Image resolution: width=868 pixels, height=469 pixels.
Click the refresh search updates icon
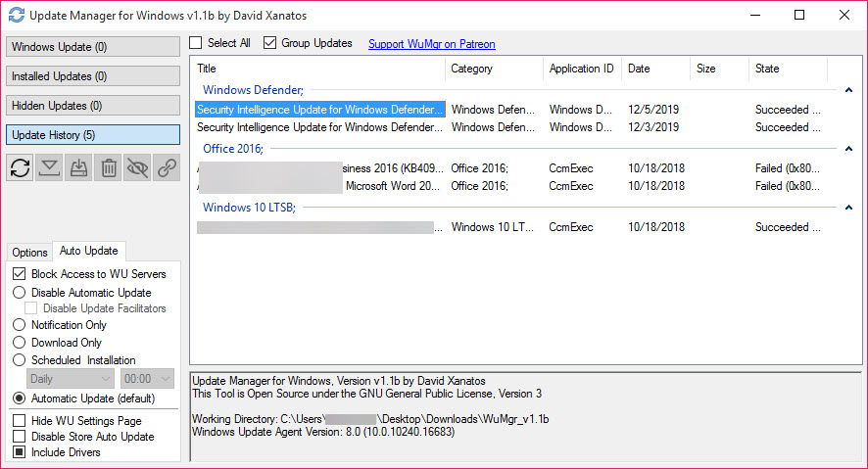pos(21,167)
